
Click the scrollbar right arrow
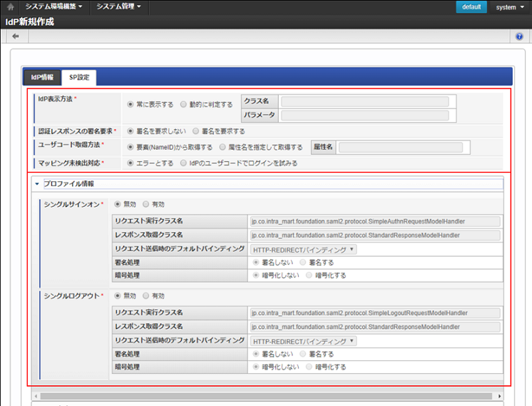coord(499,396)
